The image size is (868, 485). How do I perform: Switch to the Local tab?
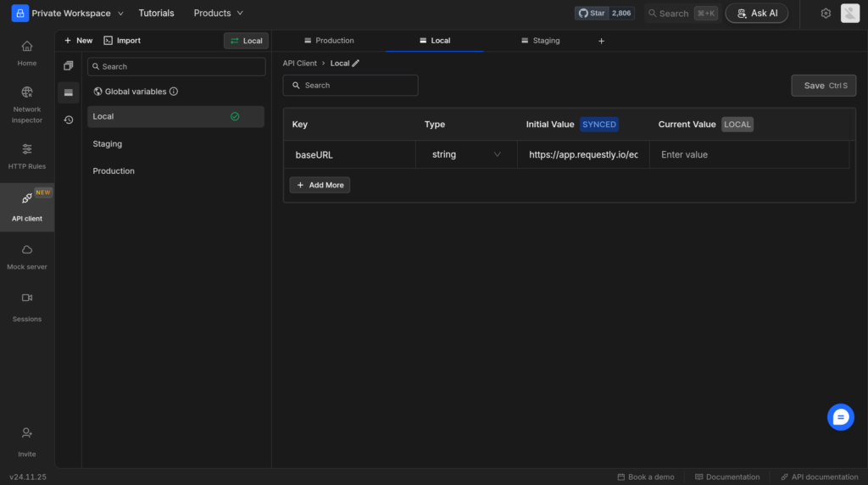(435, 41)
